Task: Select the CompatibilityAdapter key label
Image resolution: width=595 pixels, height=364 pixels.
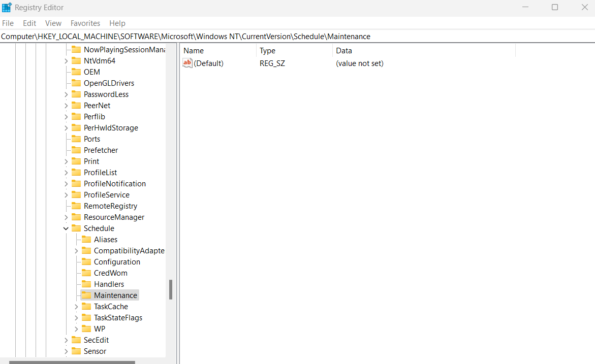Action: pos(129,251)
